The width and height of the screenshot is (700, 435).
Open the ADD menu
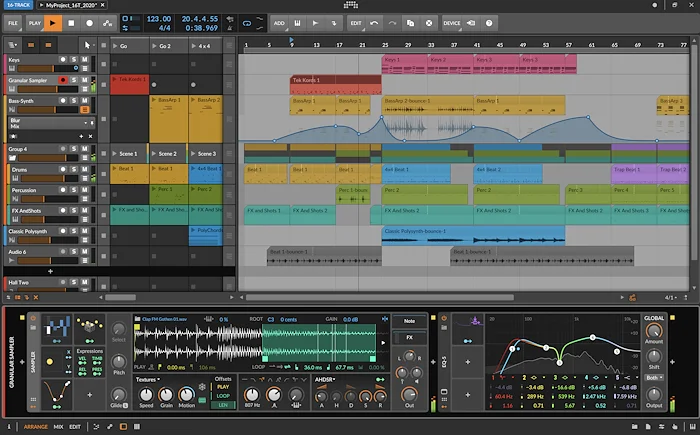pyautogui.click(x=279, y=23)
